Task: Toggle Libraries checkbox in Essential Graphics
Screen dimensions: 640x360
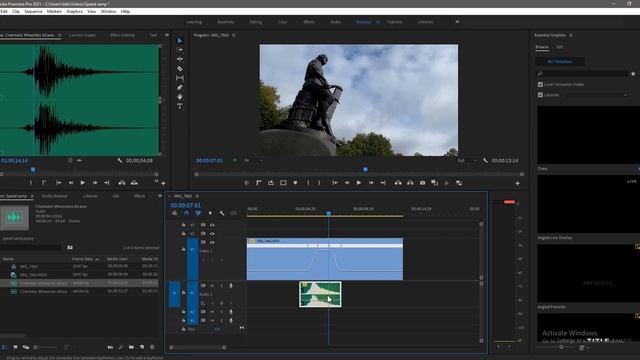Action: (x=540, y=95)
